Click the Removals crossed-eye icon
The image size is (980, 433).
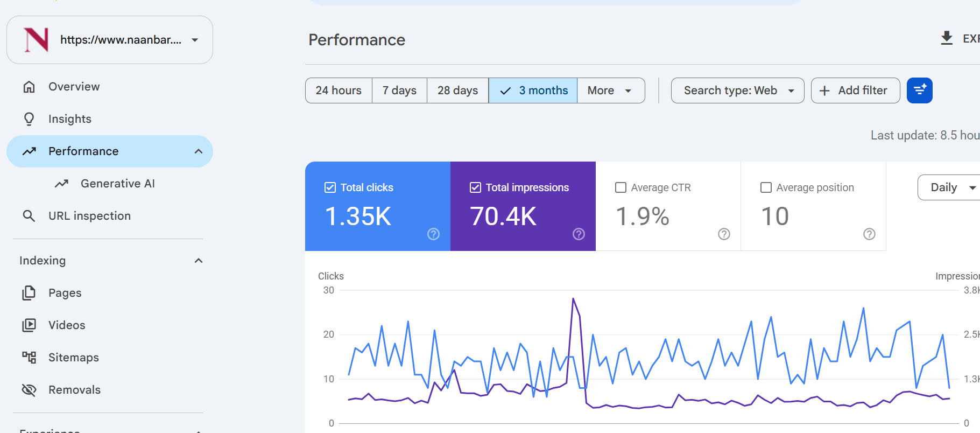[x=29, y=390]
